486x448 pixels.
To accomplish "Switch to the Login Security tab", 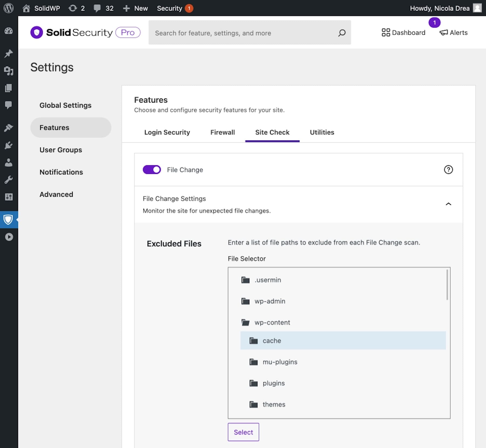I will [x=167, y=132].
